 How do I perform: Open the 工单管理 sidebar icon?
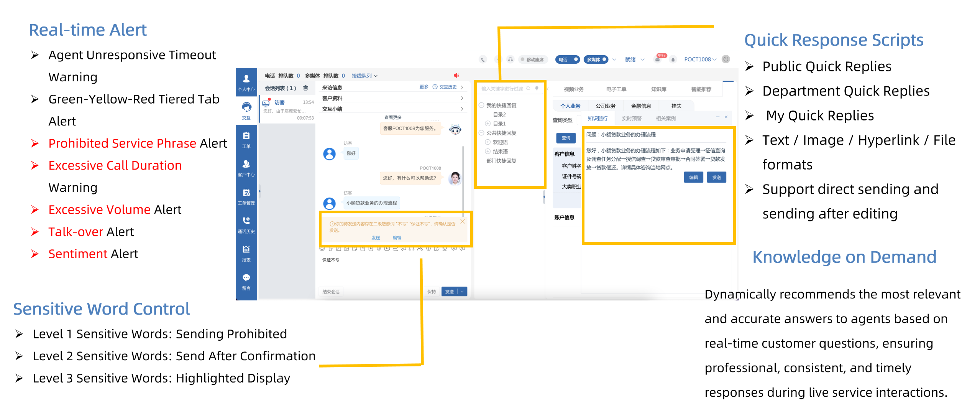click(x=246, y=196)
